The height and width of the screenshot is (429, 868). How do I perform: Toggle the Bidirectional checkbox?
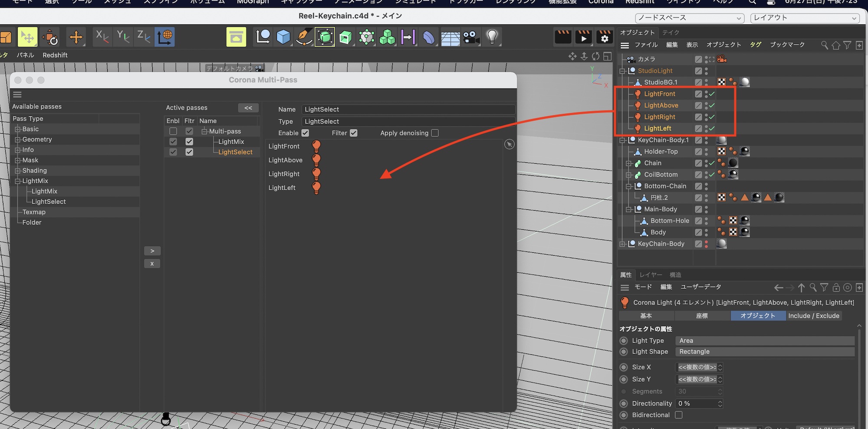(x=679, y=415)
